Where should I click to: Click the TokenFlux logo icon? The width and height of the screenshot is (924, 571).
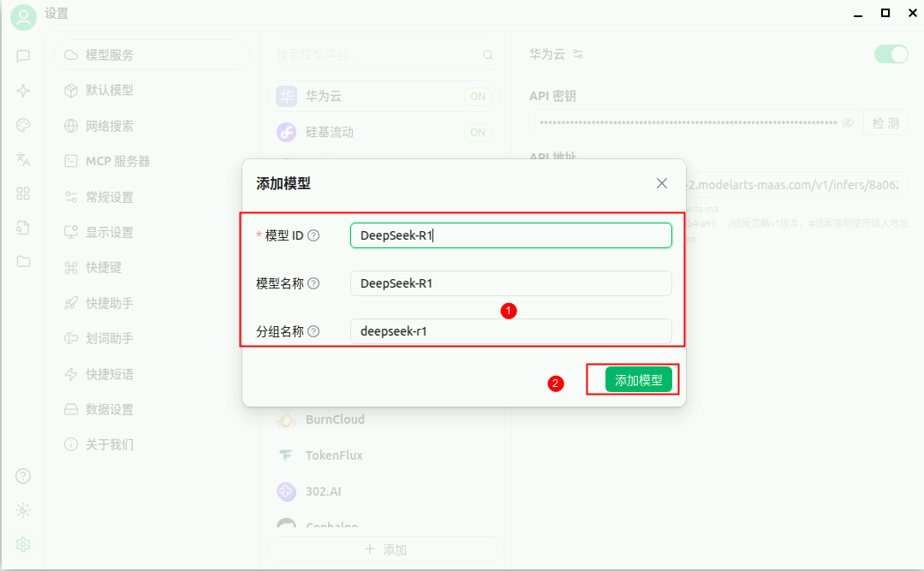pos(286,455)
